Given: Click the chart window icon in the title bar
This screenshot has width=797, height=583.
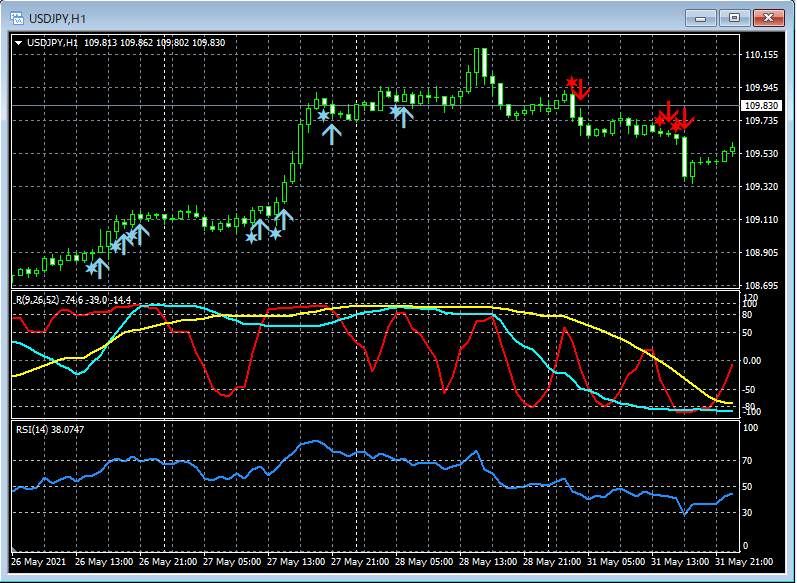Looking at the screenshot, I should tap(17, 17).
